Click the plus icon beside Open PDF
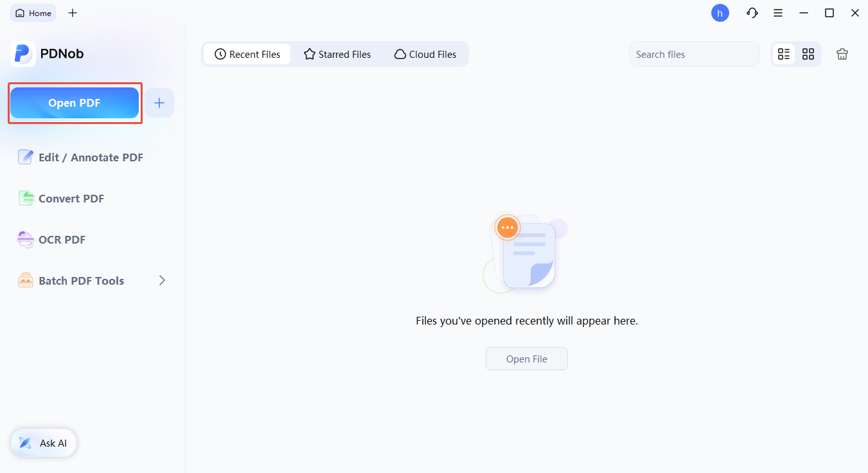Viewport: 868px width, 473px height. click(159, 103)
